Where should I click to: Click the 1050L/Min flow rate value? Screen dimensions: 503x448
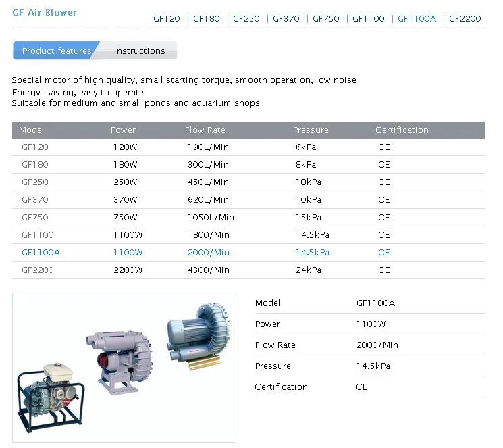click(x=211, y=218)
